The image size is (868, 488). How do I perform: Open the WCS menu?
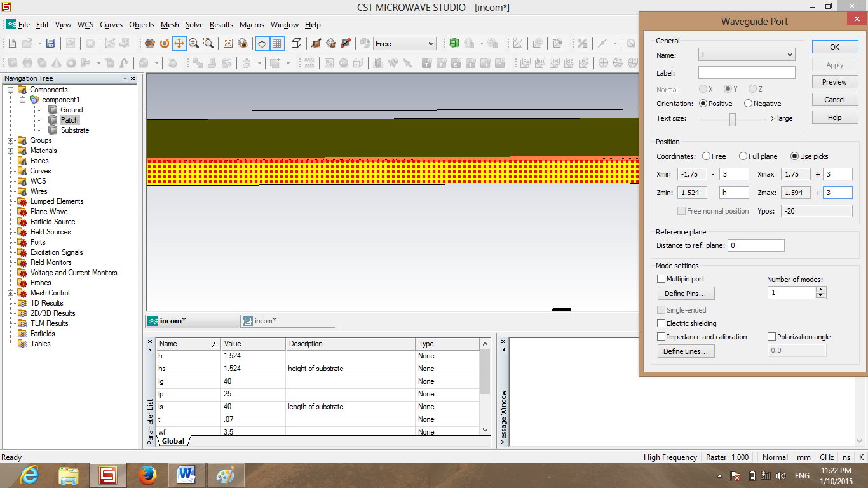(86, 25)
